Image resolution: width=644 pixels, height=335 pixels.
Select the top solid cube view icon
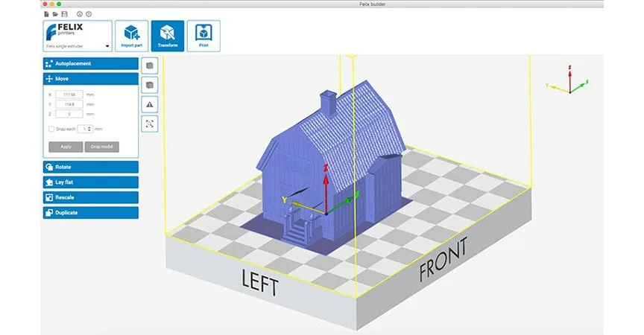150,66
